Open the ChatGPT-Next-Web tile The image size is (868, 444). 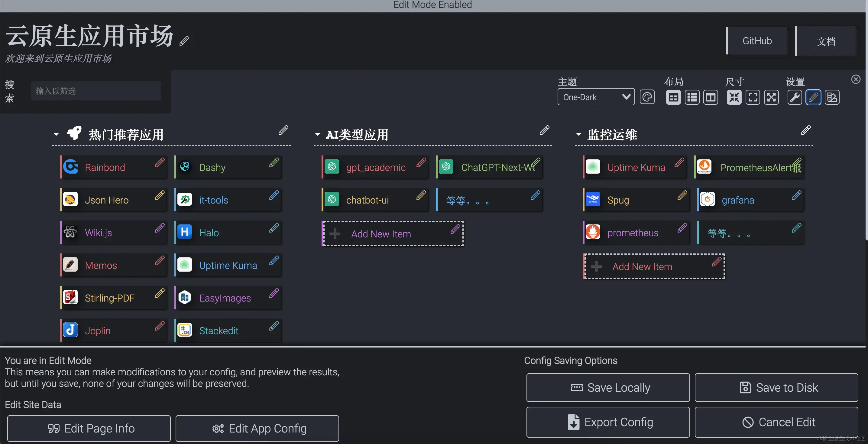point(489,167)
